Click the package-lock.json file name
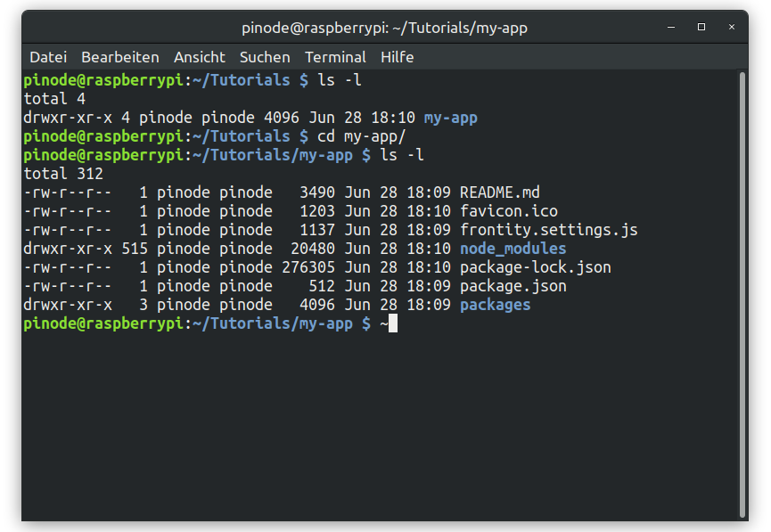The image size is (771, 532). point(536,267)
